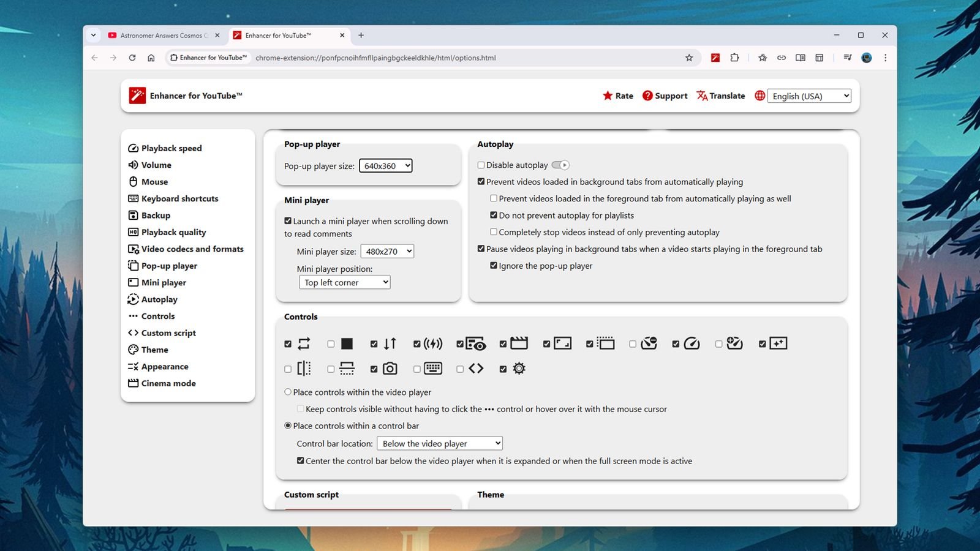Screen dimensions: 980x551
Task: Open the Control bar location dropdown
Action: click(x=440, y=443)
